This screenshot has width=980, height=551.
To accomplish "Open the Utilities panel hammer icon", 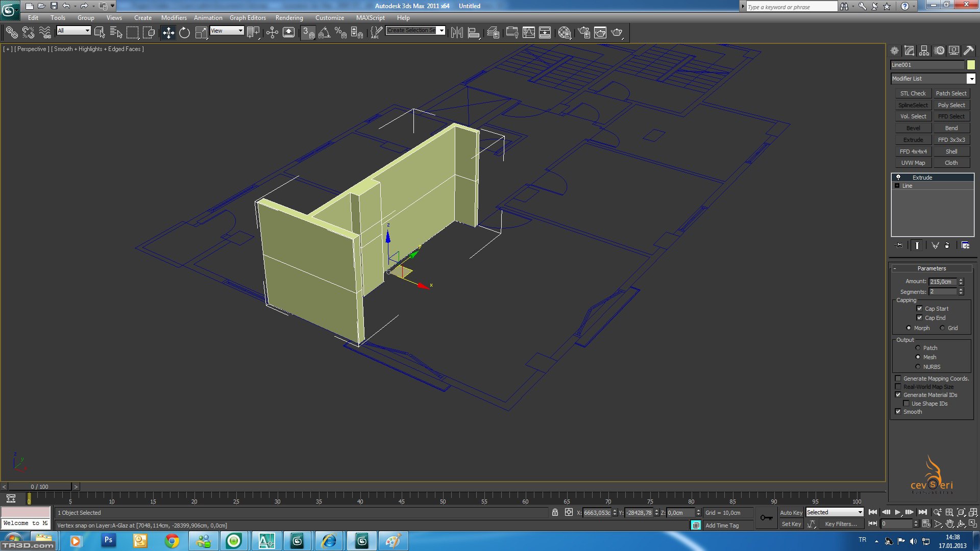I will tap(968, 51).
